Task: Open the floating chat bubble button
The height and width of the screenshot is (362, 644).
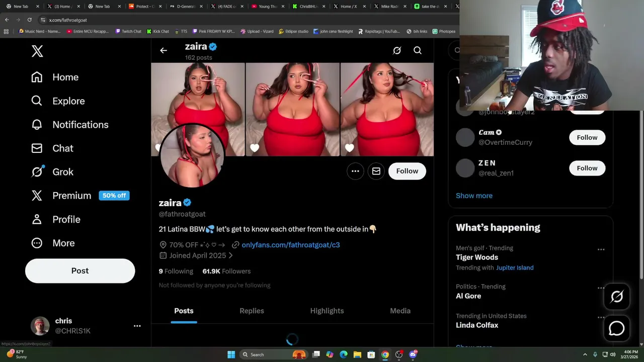Action: [x=617, y=328]
